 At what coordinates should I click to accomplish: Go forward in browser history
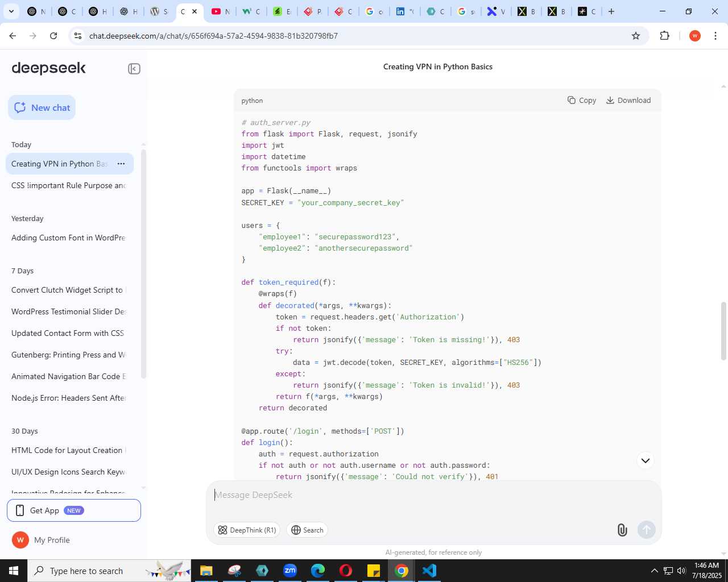point(33,36)
